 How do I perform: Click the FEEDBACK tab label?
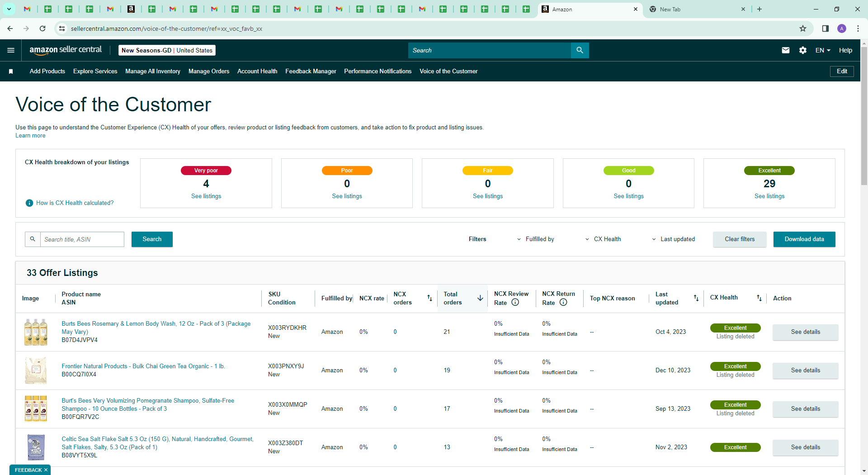coord(28,470)
